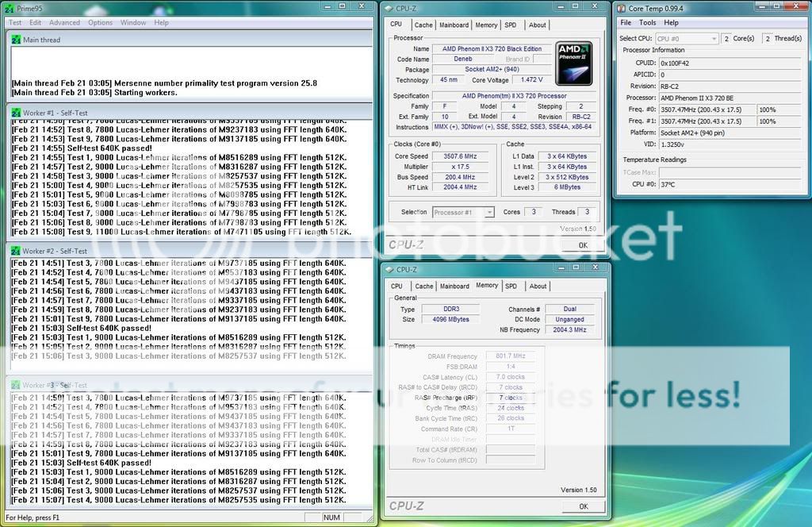Viewport: 812px width, 527px height.
Task: Click the Main thread window icon
Action: point(16,40)
